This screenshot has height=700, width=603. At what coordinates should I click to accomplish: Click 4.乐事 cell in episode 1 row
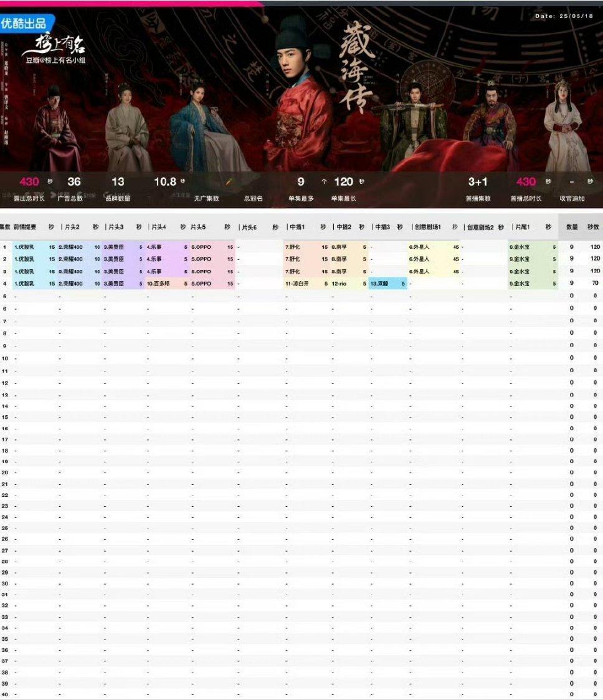pos(154,247)
